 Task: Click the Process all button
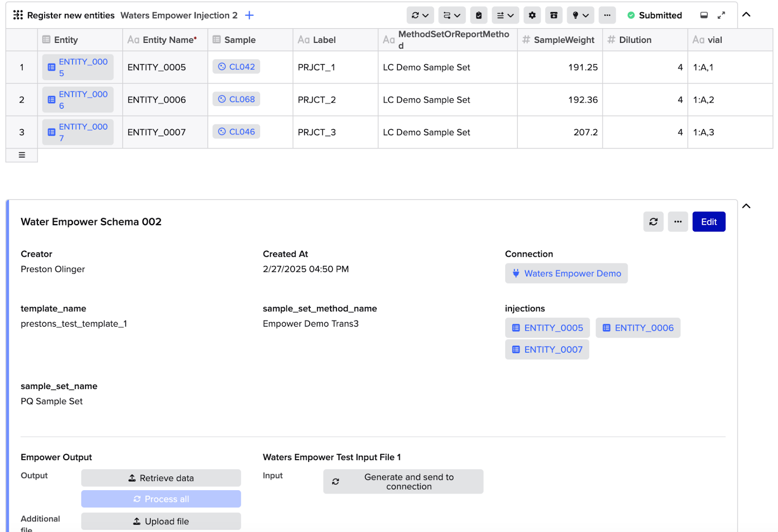161,499
